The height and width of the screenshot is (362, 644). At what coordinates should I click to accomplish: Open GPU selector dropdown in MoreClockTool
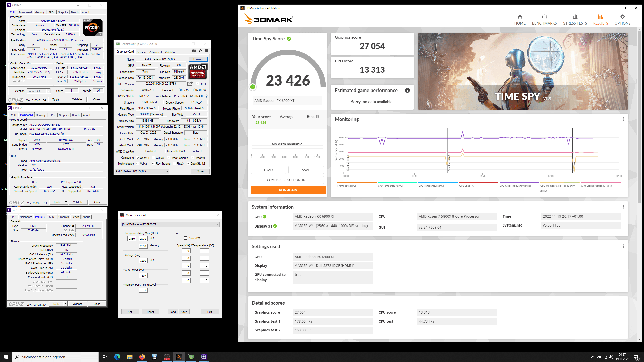click(170, 224)
